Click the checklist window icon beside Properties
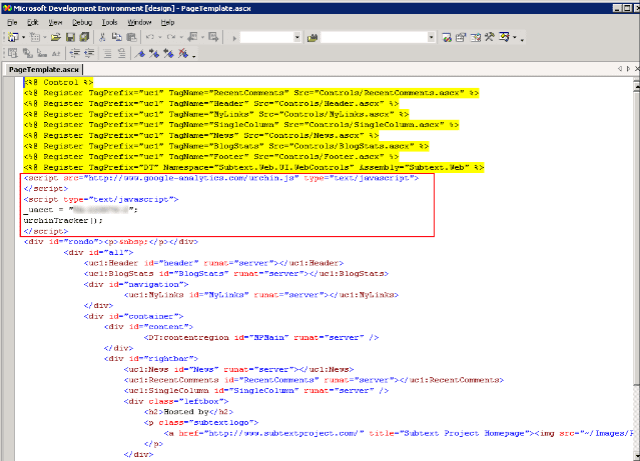This screenshot has width=640, height=461. click(476, 38)
